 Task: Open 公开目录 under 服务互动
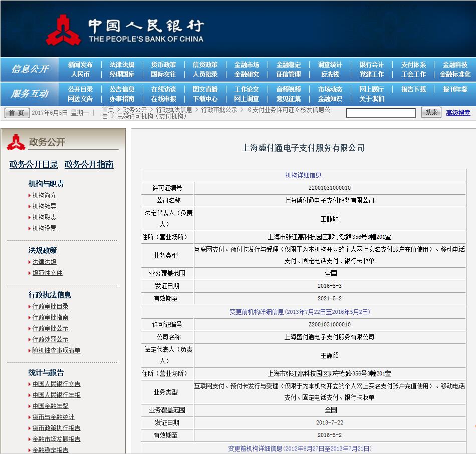(80, 89)
